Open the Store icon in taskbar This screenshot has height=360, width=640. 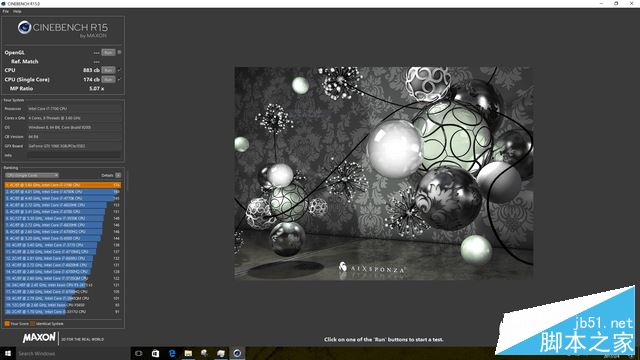click(155, 353)
